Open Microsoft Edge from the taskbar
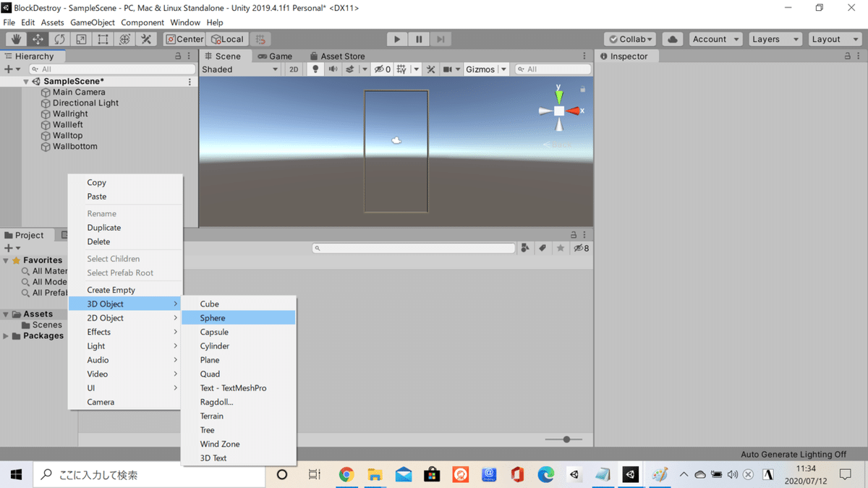Viewport: 868px width, 488px height. point(545,474)
